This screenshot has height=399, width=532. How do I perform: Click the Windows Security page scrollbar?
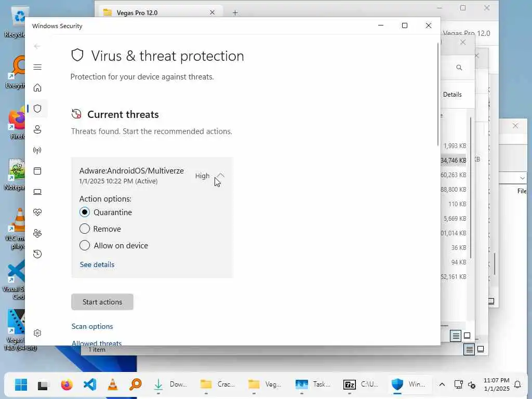[437, 94]
